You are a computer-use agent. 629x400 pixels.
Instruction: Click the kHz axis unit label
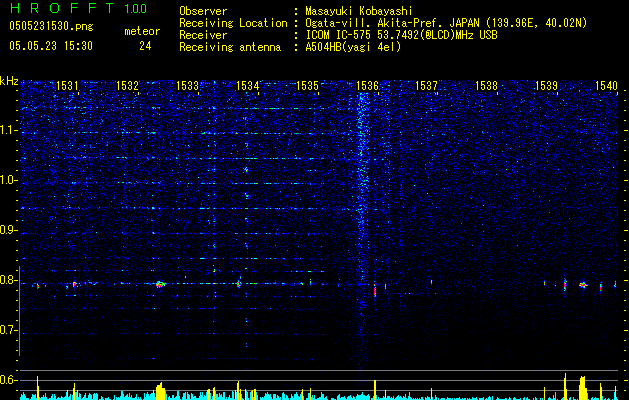tap(9, 81)
